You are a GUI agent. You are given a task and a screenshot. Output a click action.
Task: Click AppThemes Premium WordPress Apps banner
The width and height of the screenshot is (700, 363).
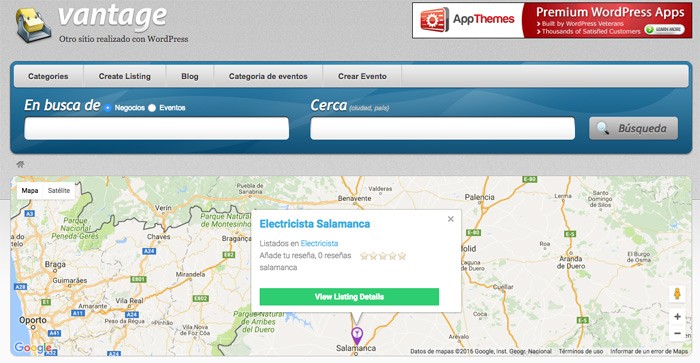coord(552,20)
